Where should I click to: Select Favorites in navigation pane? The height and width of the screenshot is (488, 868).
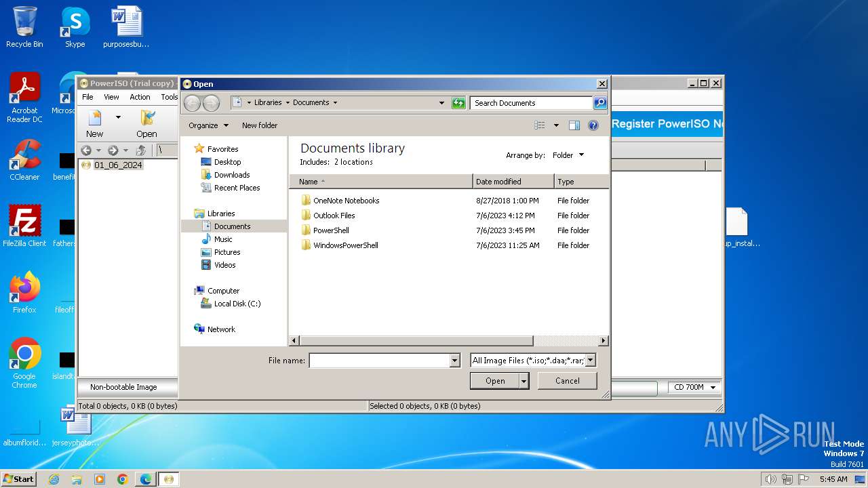tap(222, 149)
